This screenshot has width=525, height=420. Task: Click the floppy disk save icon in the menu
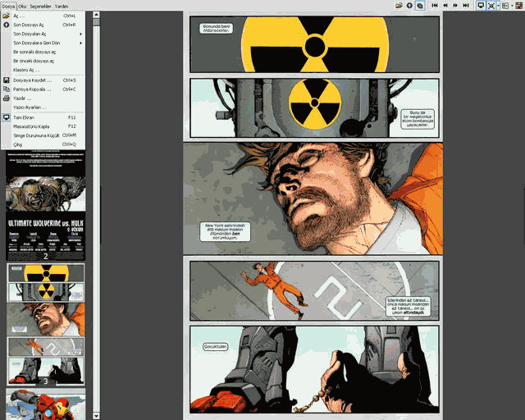(x=6, y=80)
